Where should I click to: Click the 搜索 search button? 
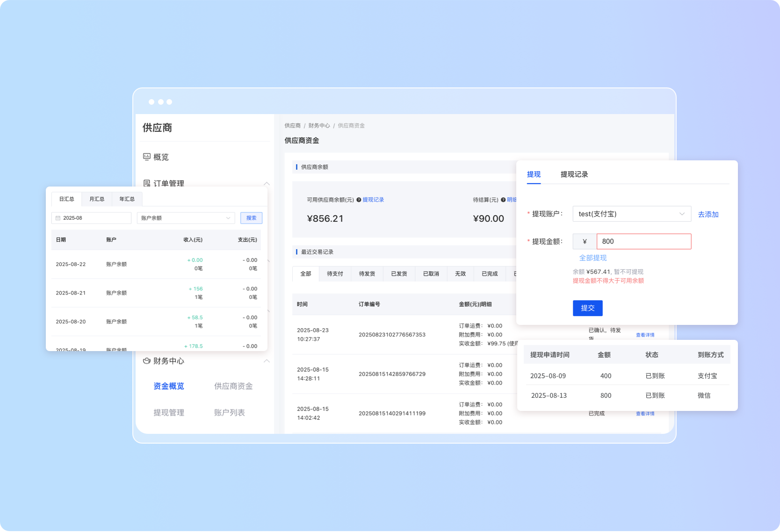click(x=251, y=218)
